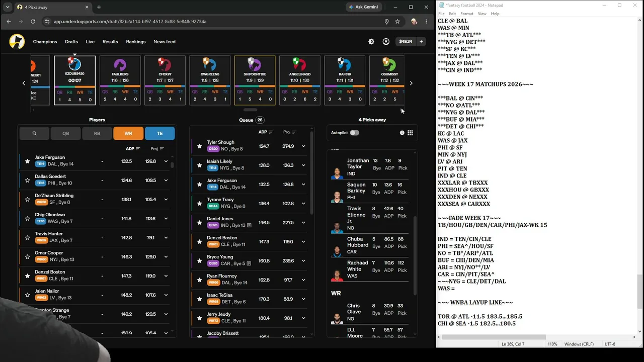Open Notepad's Format menu

coord(467,14)
